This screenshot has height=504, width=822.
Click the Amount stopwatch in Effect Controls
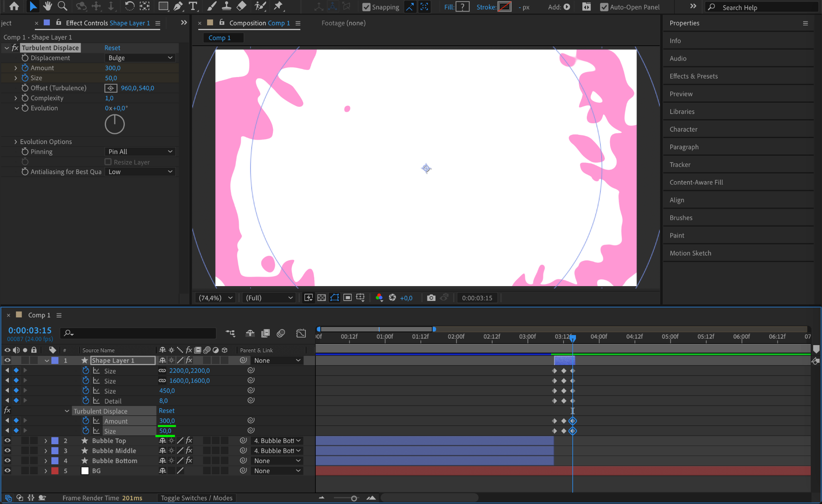point(25,68)
